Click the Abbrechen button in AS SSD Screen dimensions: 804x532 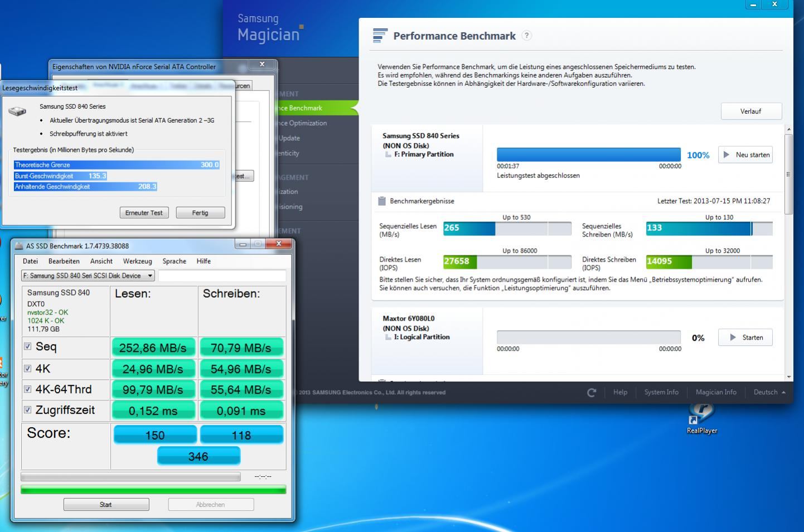(211, 504)
